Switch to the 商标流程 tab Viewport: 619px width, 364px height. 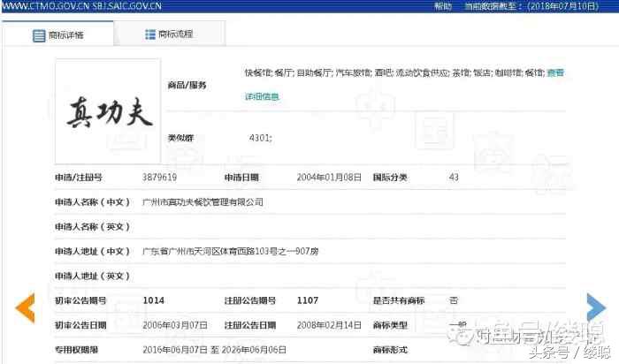coord(170,34)
